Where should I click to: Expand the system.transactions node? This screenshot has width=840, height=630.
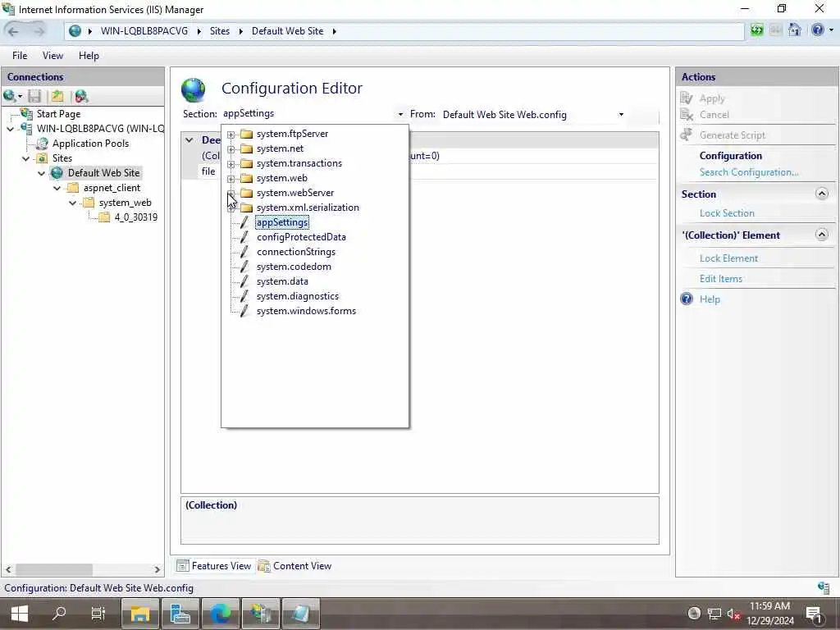coord(231,164)
